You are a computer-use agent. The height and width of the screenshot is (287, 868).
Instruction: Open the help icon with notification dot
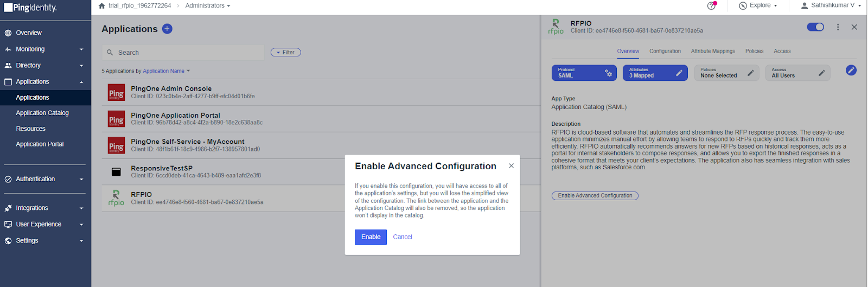[x=712, y=5]
